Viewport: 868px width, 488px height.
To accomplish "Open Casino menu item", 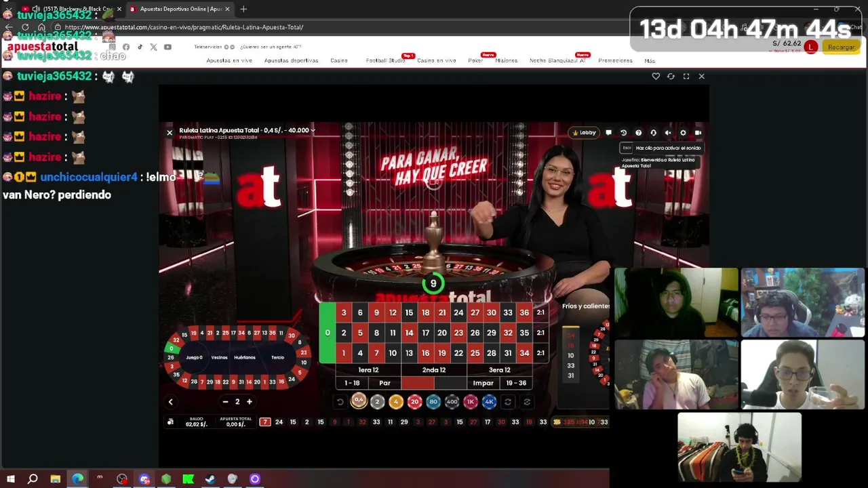I will 339,60.
